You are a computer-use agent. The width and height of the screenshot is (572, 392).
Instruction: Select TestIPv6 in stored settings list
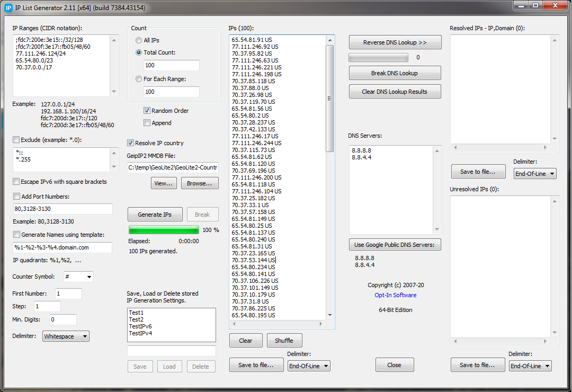tap(140, 326)
